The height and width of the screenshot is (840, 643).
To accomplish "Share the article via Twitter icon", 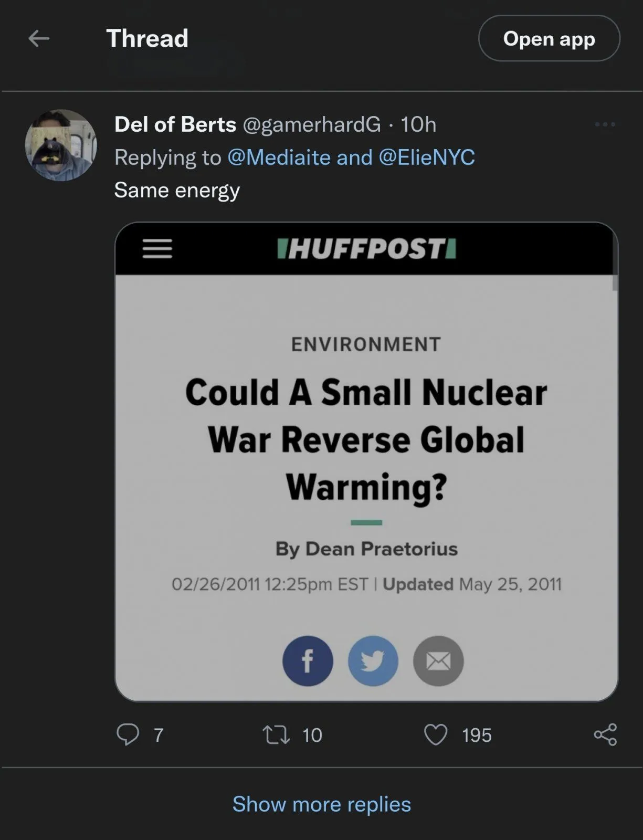I will tap(373, 661).
